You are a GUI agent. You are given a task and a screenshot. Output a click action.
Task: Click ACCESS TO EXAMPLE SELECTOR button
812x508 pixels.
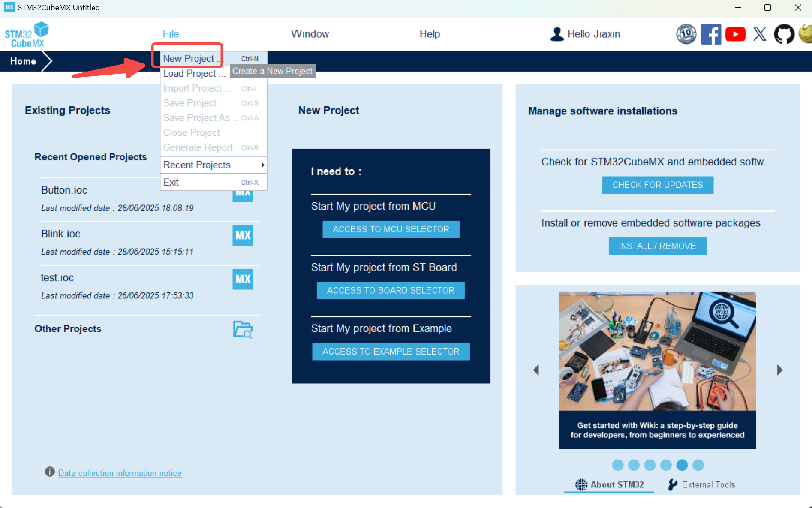(391, 352)
